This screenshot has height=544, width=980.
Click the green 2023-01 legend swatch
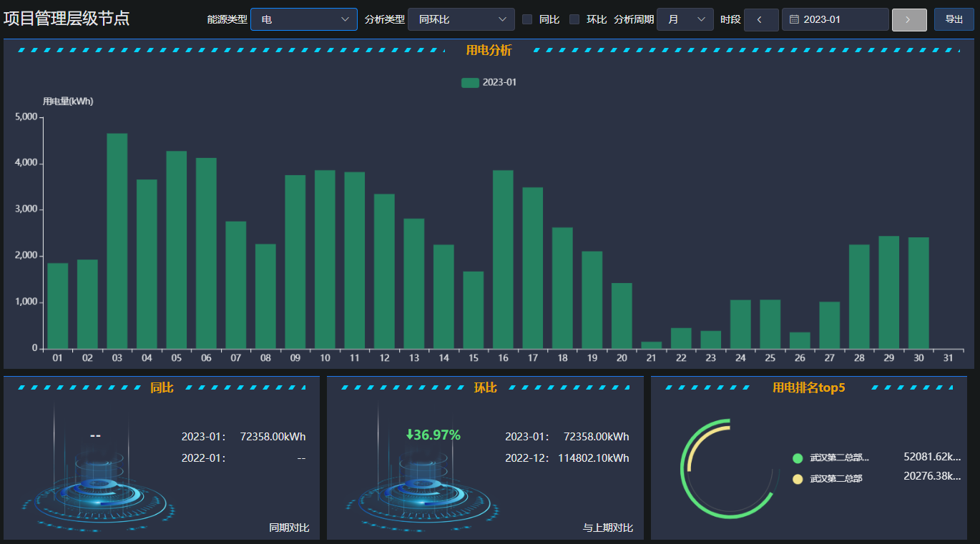pyautogui.click(x=470, y=82)
